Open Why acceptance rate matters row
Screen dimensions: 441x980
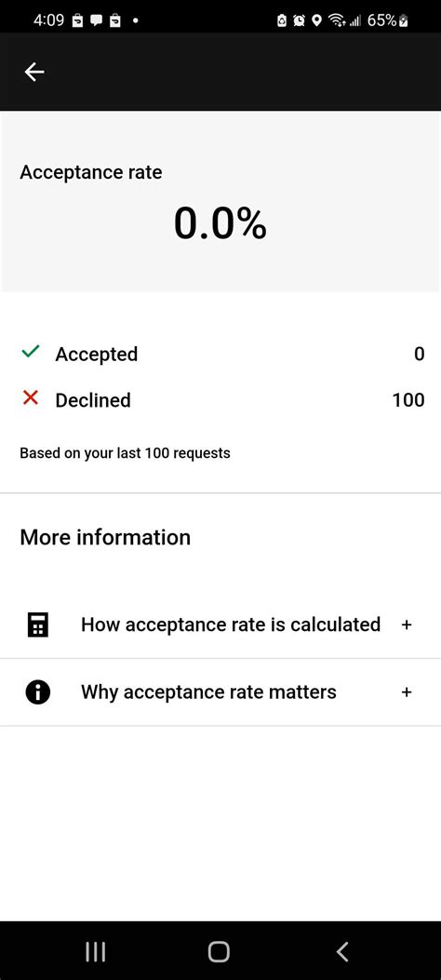pos(220,691)
